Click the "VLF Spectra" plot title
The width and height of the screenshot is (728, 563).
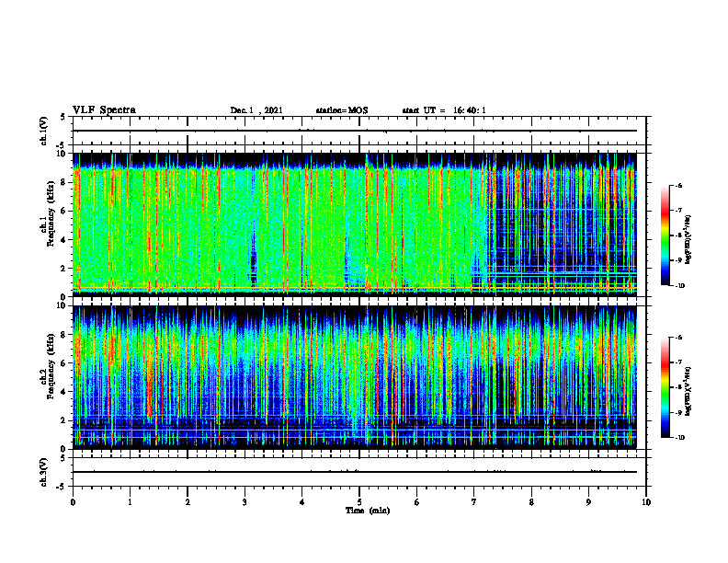coord(104,110)
